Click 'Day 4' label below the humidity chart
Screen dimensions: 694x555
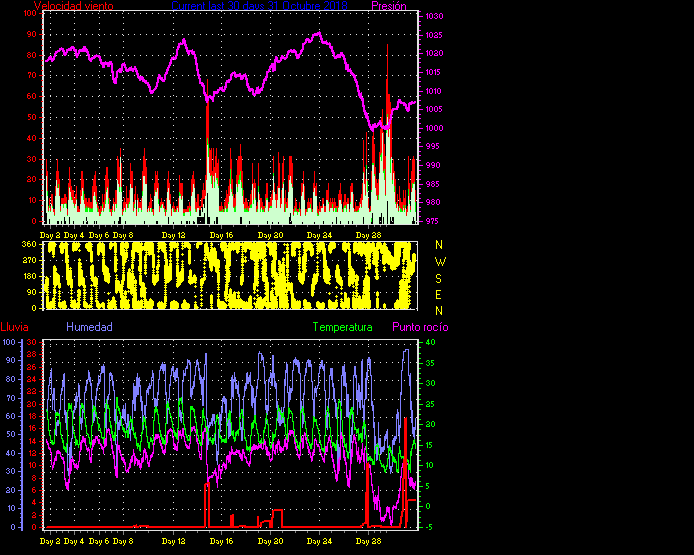[74, 541]
